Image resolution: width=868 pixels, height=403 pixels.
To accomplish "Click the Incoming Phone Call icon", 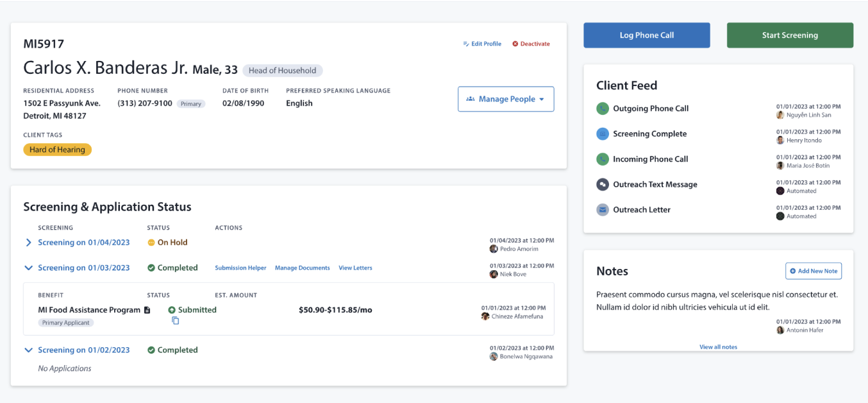I will 603,159.
